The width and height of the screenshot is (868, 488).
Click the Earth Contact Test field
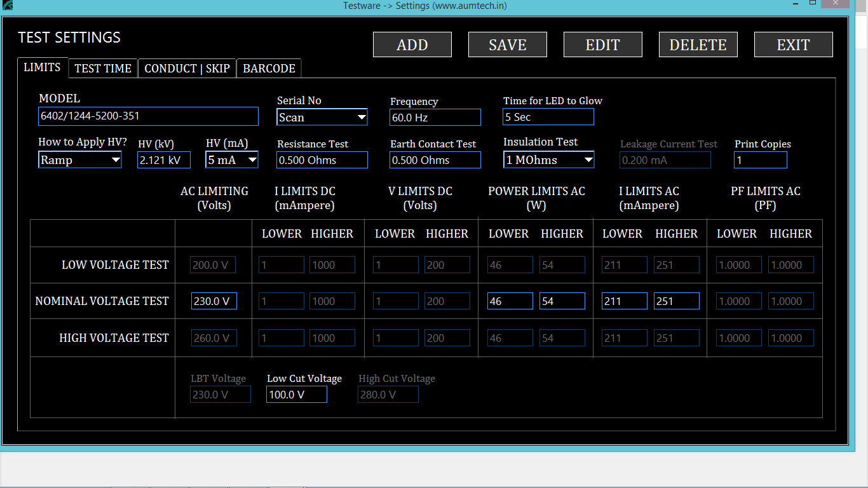[x=435, y=160]
